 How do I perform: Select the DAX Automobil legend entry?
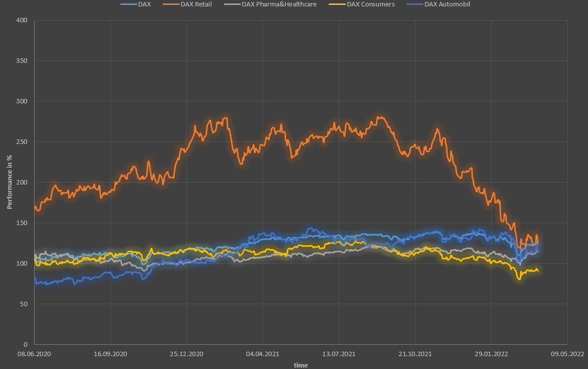click(438, 4)
